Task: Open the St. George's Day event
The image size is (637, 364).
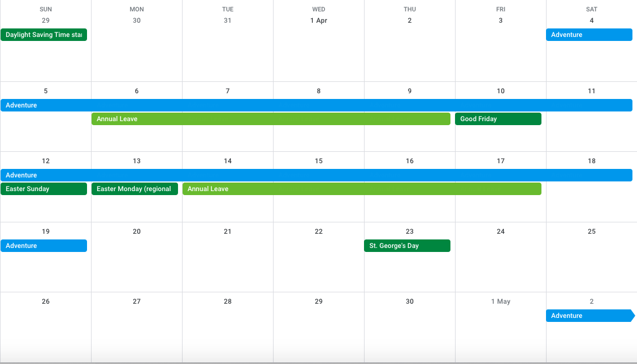Action: tap(407, 246)
